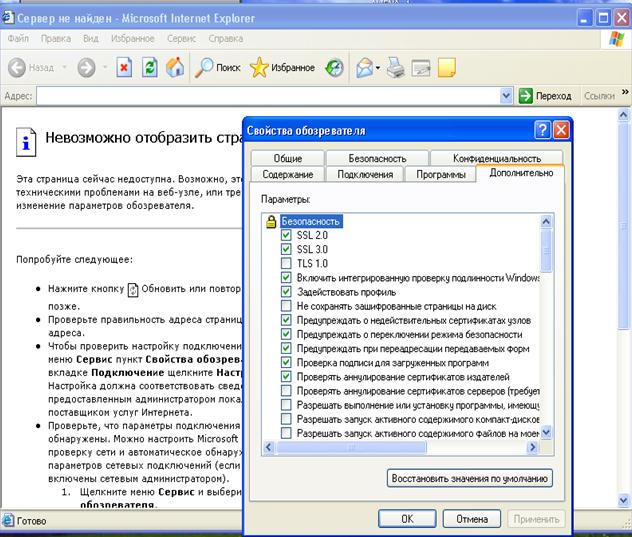Click the browser page scroll-down arrow
The image size is (632, 537).
pyautogui.click(x=623, y=500)
